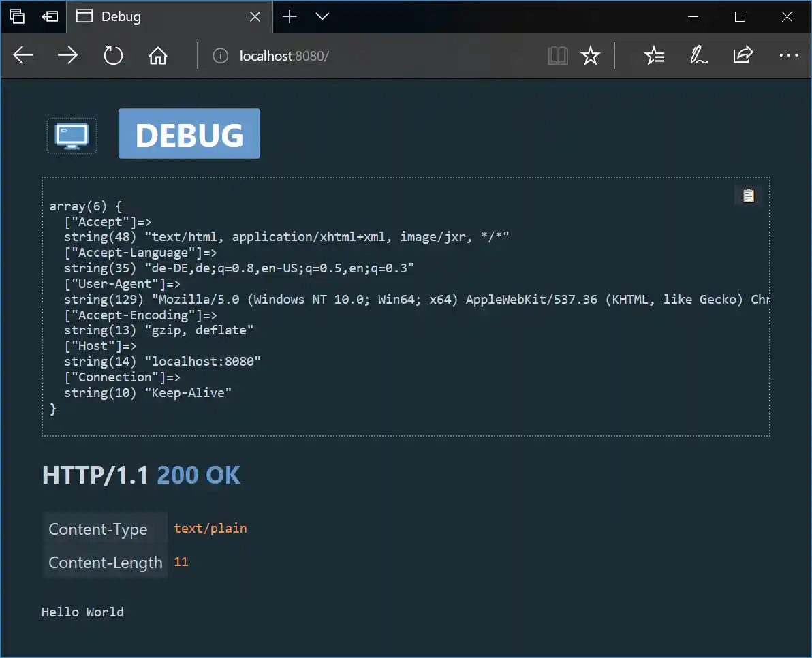
Task: Close the Debug tab
Action: tap(255, 16)
